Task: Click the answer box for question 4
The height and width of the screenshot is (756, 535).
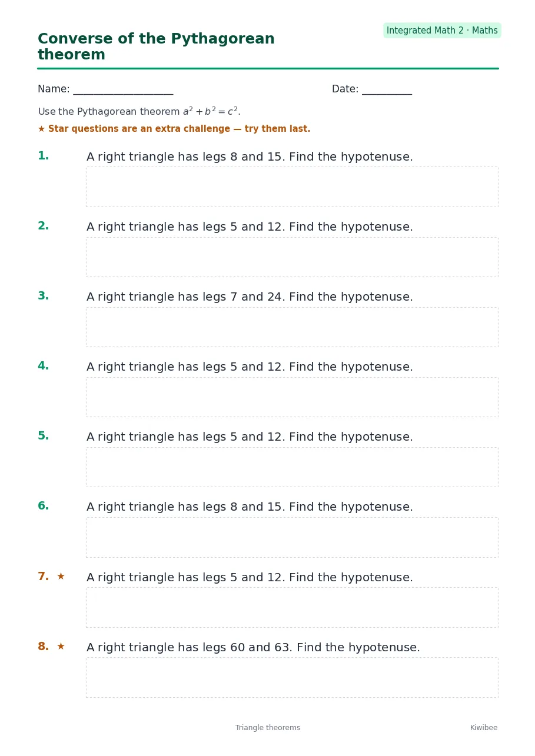Action: [292, 397]
